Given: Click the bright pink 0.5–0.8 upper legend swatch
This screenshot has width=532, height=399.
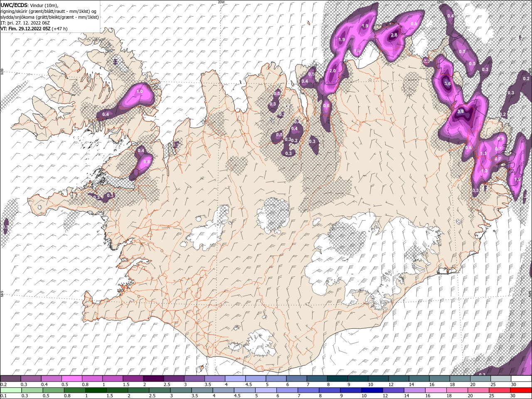Looking at the screenshot, I should coord(72,379).
